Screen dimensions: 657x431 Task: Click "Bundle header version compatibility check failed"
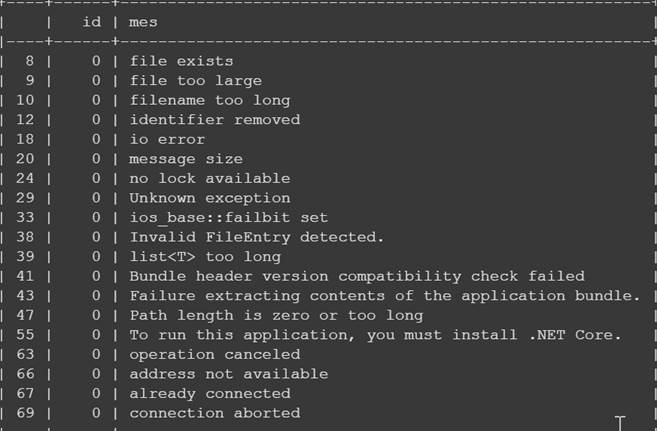click(x=356, y=276)
